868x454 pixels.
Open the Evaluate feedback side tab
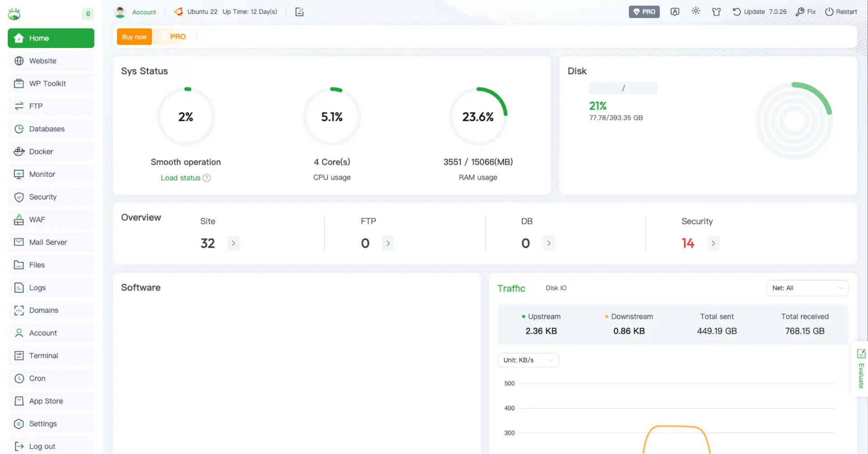(861, 369)
